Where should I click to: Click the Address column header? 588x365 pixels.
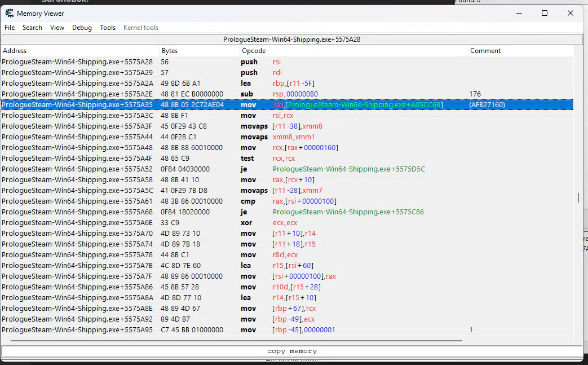click(80, 51)
